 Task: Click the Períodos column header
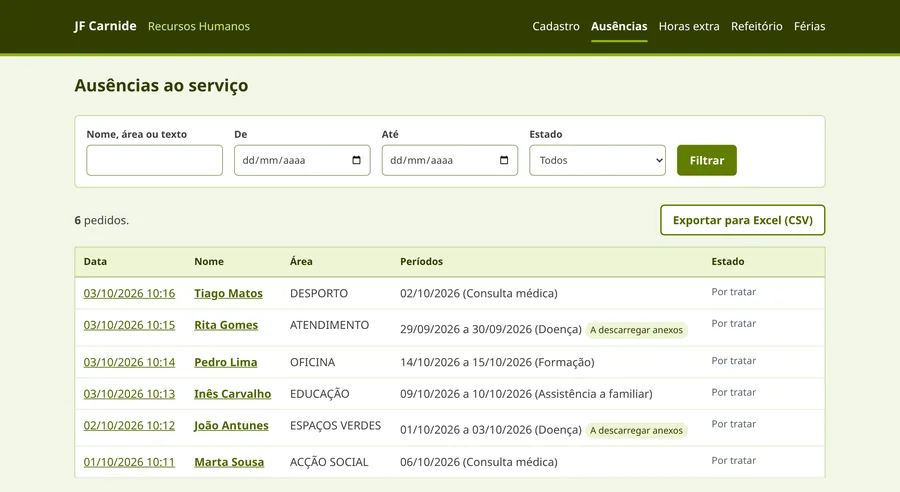click(421, 262)
